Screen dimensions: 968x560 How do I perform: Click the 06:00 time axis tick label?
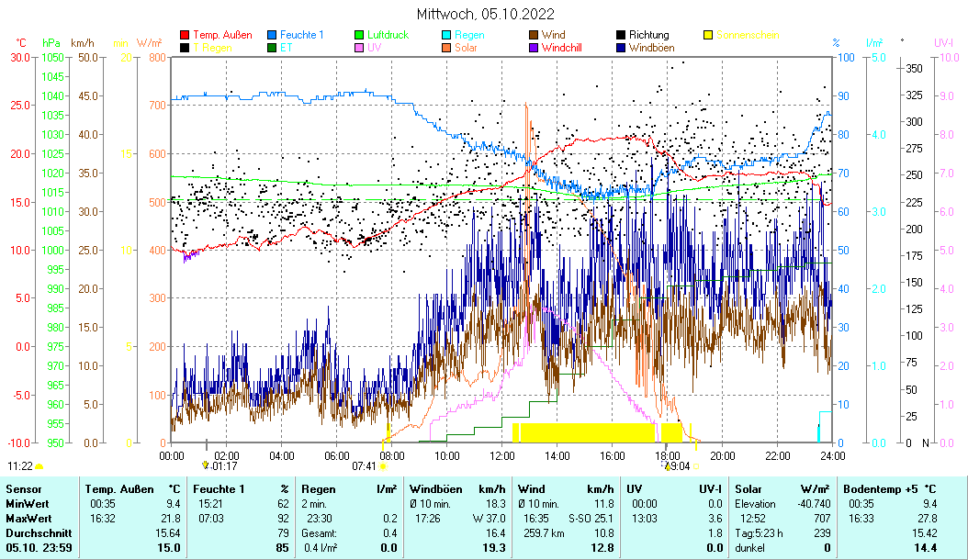click(x=336, y=456)
